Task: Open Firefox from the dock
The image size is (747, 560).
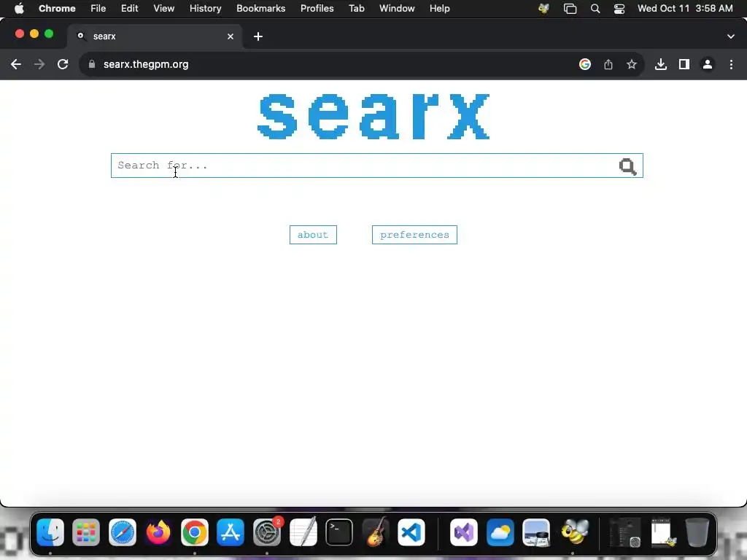Action: point(158,532)
